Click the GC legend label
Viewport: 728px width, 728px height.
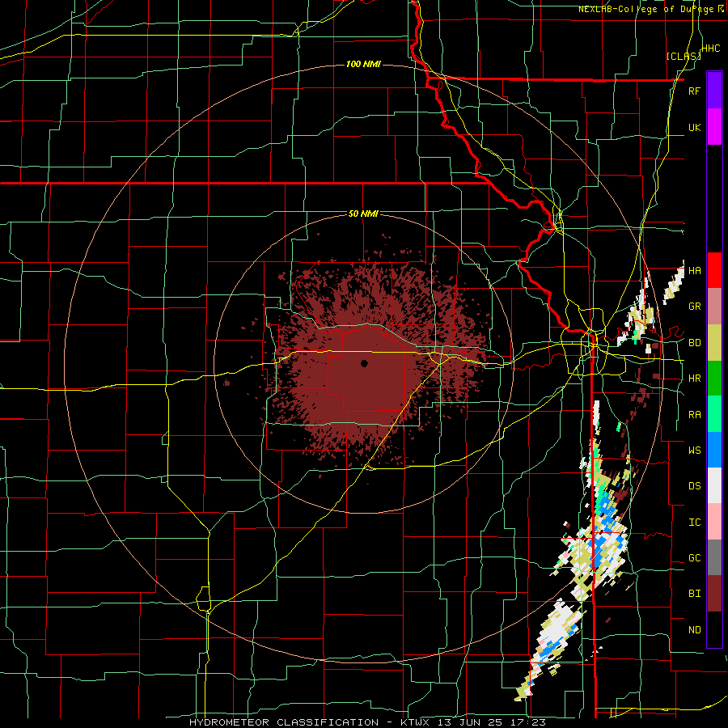[x=694, y=557]
